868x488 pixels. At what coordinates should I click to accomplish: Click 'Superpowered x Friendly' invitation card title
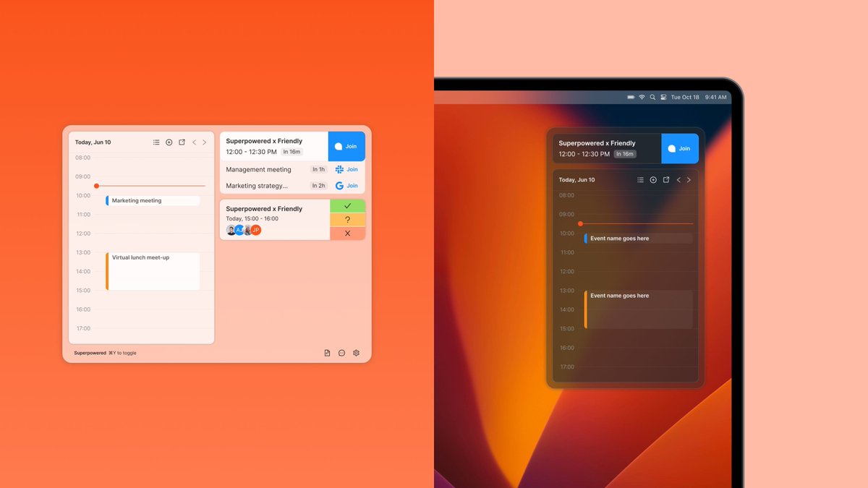coord(264,208)
